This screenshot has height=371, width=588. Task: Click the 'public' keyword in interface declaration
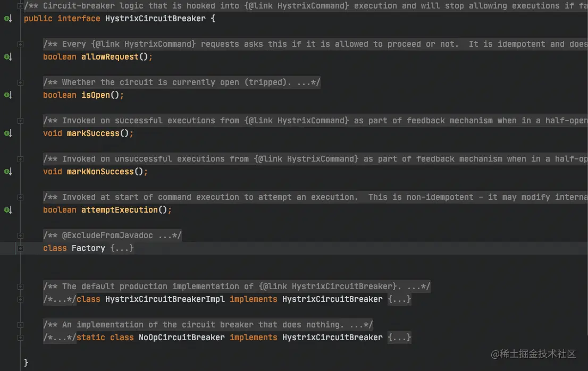[38, 19]
